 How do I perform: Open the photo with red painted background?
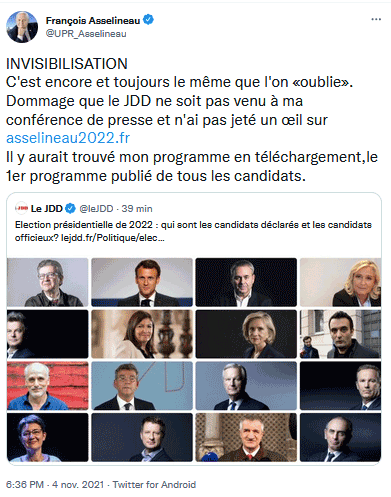[47, 386]
